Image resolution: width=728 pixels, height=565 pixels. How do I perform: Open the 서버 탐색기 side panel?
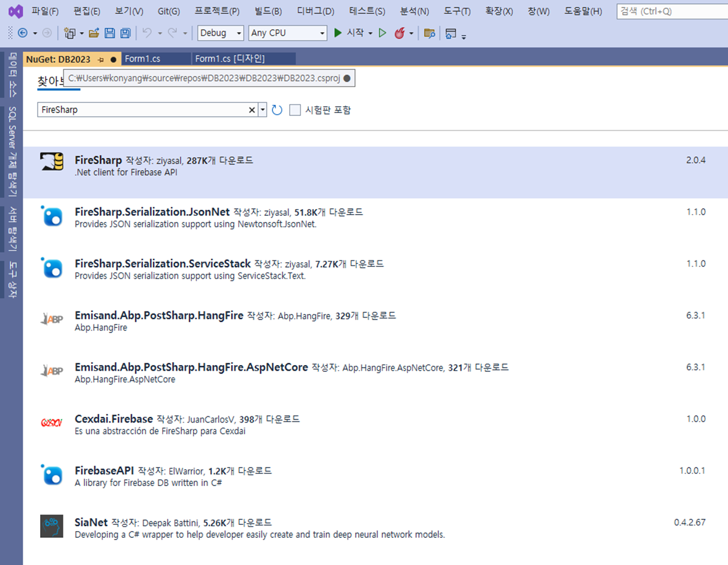[x=12, y=229]
